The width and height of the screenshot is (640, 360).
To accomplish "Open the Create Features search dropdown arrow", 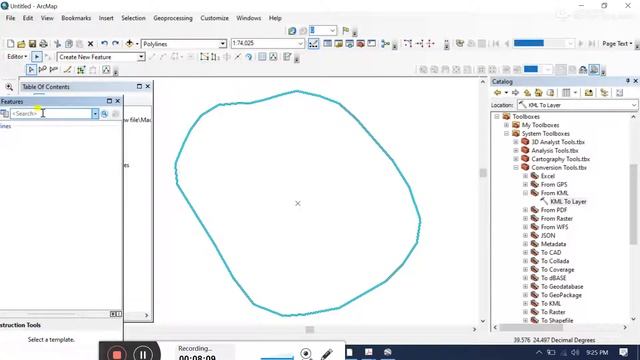I will coord(95,113).
